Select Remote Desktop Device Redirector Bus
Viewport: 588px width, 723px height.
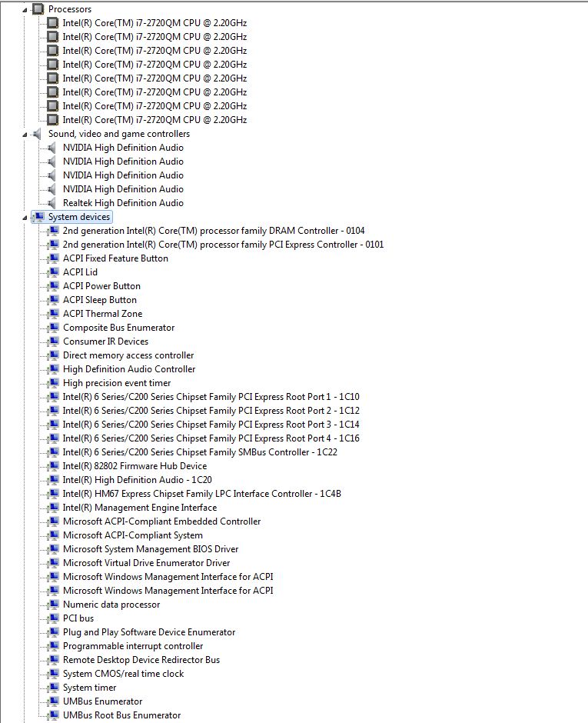[x=141, y=660]
